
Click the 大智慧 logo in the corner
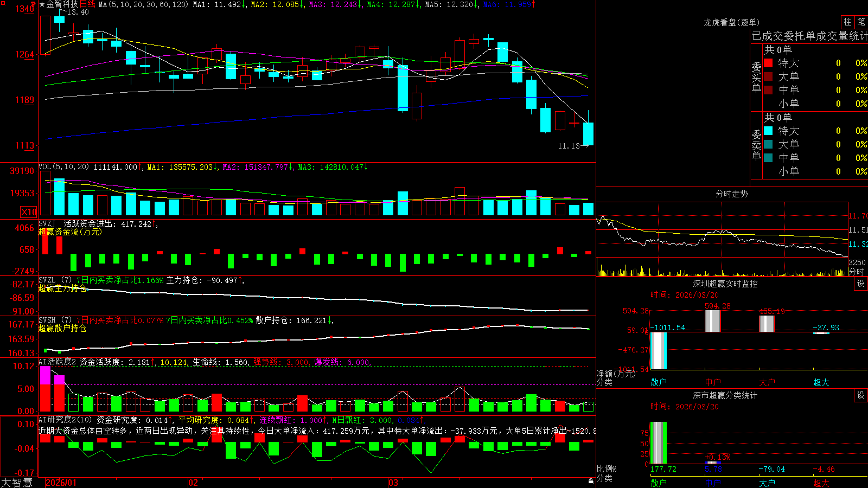(17, 483)
